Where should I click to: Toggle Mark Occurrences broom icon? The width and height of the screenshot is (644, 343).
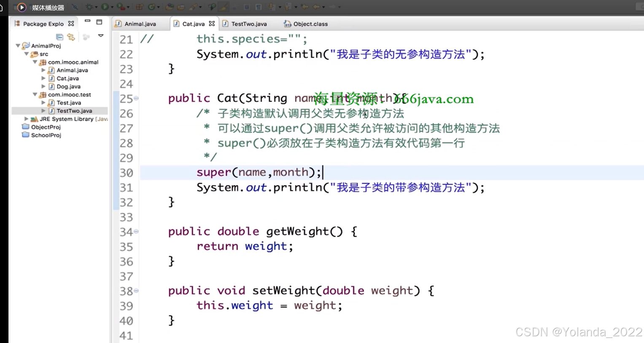tap(224, 7)
